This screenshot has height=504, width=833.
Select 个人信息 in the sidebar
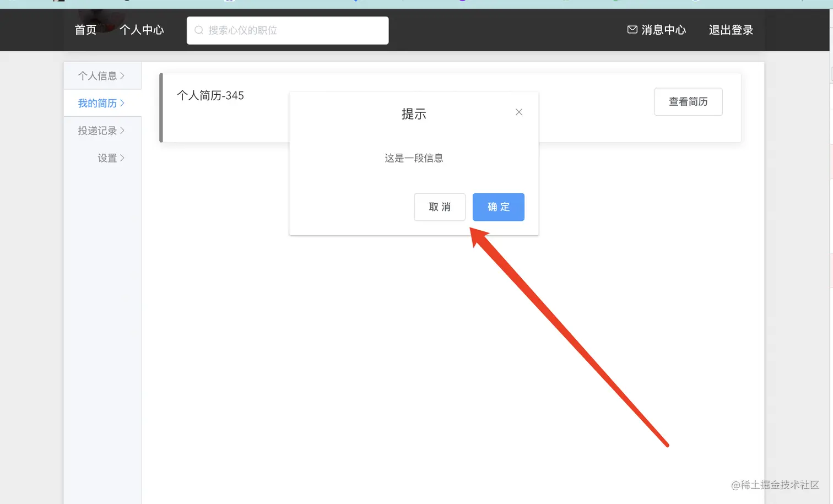(99, 75)
